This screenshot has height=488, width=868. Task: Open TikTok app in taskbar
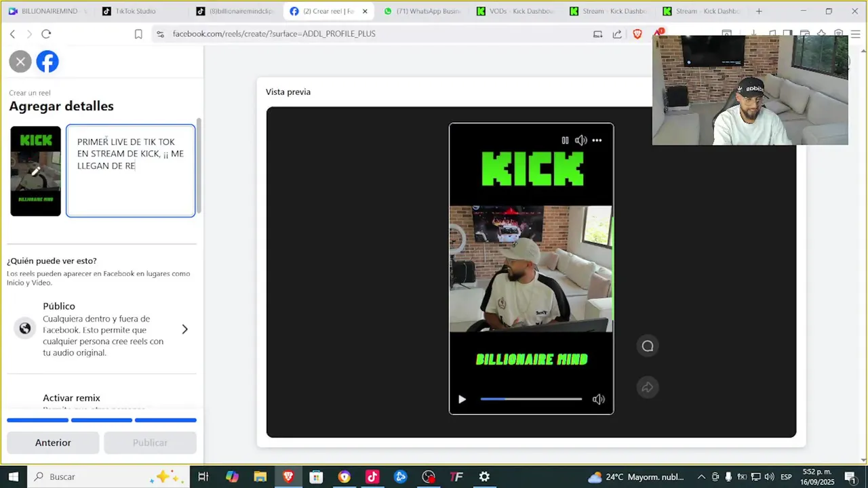coord(372,476)
